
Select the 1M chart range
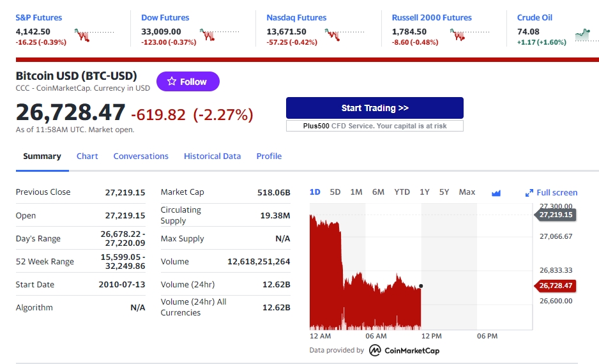(x=356, y=192)
